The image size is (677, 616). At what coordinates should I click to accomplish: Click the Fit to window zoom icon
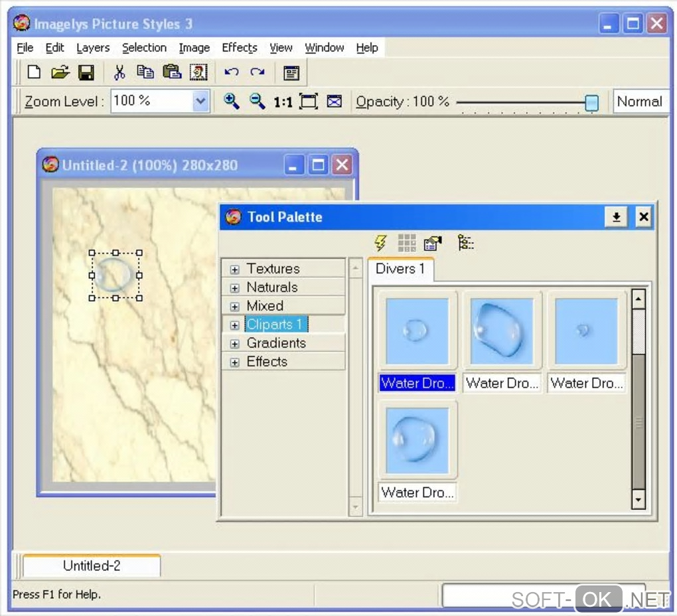click(x=308, y=102)
